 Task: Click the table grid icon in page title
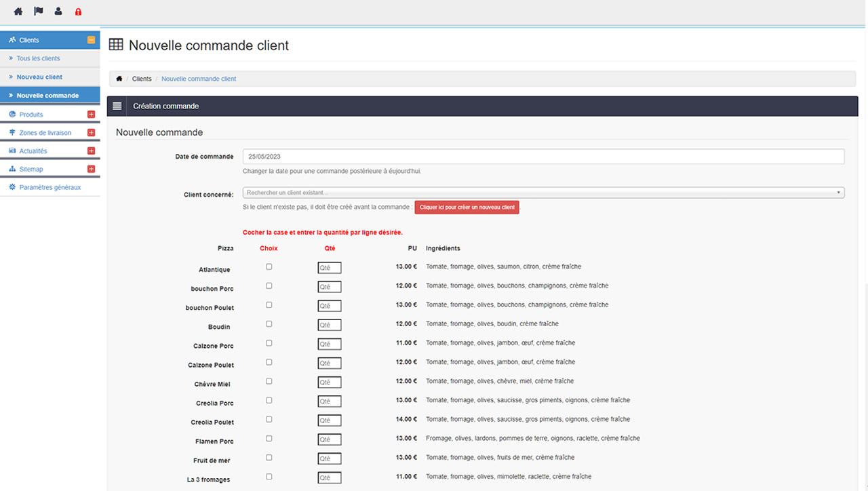coord(116,45)
